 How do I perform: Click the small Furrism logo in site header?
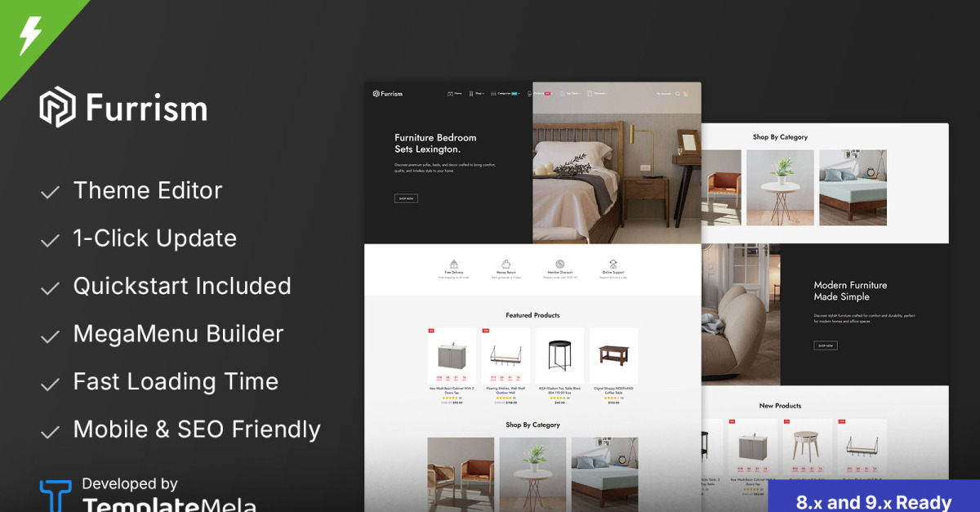pos(388,94)
